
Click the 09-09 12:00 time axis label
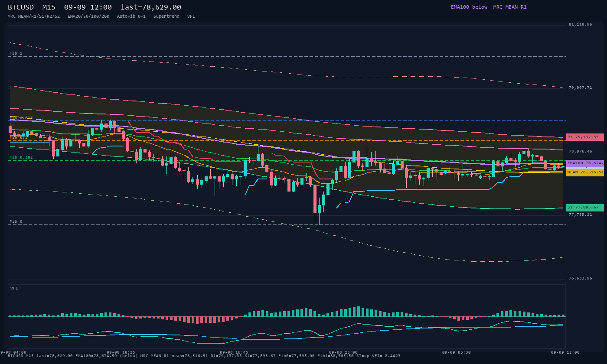pos(565,352)
